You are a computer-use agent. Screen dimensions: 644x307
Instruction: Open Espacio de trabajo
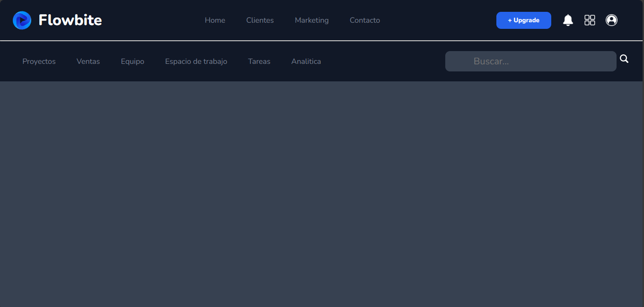pos(196,61)
